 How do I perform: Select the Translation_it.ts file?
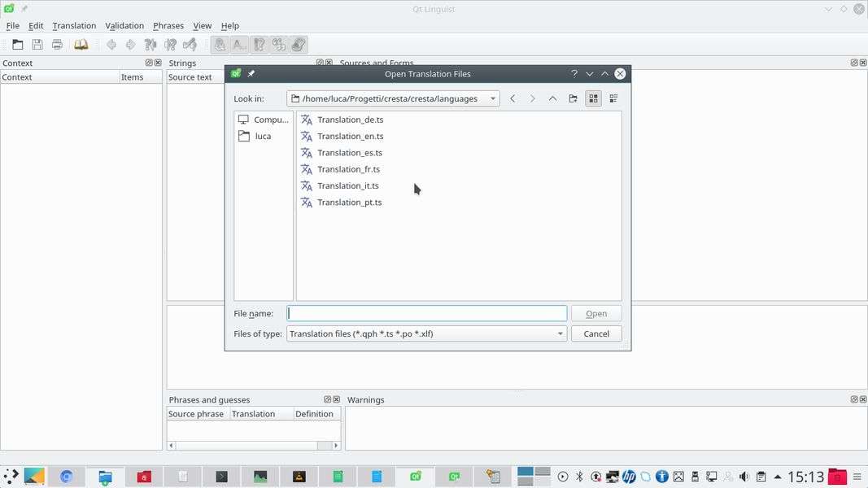point(347,185)
